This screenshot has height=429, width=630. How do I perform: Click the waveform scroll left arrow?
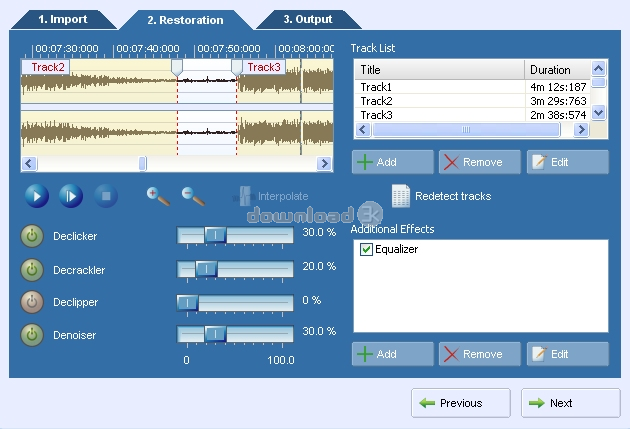(29, 164)
